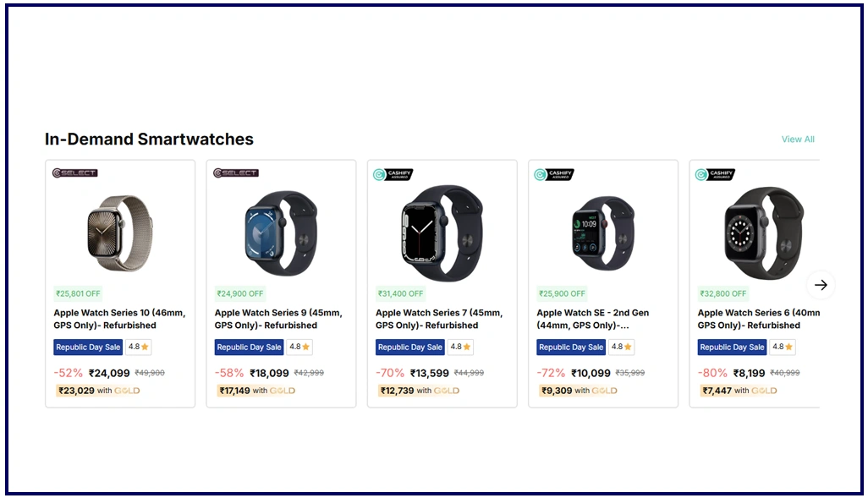The width and height of the screenshot is (868, 498).
Task: Open Apple Watch Series 10 Refurbished title
Action: pos(119,319)
